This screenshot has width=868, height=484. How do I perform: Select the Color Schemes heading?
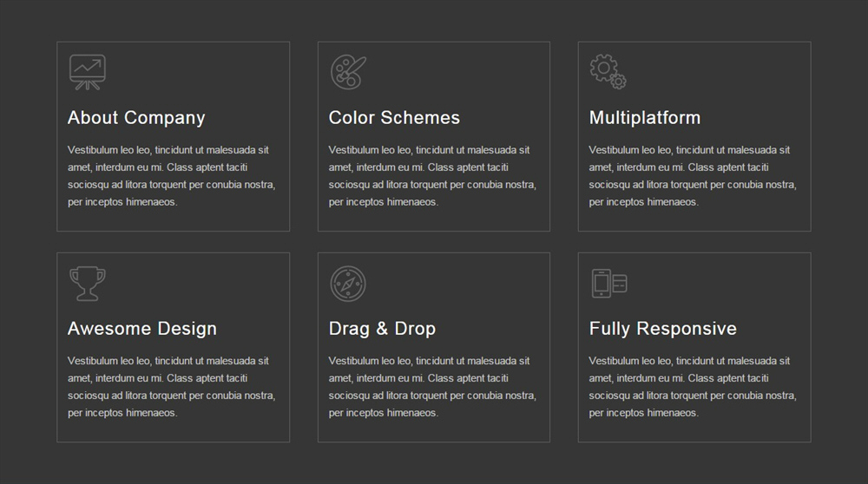click(394, 118)
